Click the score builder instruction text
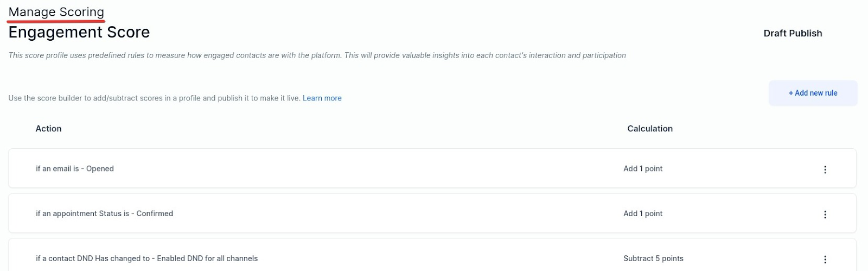The width and height of the screenshot is (868, 271). click(x=154, y=98)
